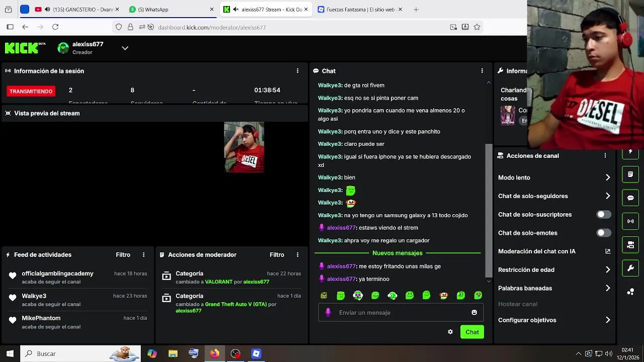This screenshot has width=644, height=362.
Task: Bookmark this page with star icon
Action: click(477, 27)
